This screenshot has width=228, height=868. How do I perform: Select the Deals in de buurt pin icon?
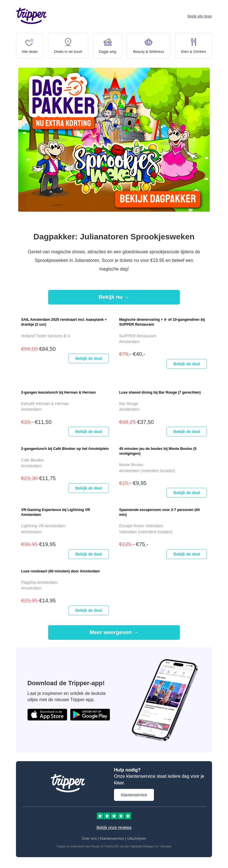point(68,42)
